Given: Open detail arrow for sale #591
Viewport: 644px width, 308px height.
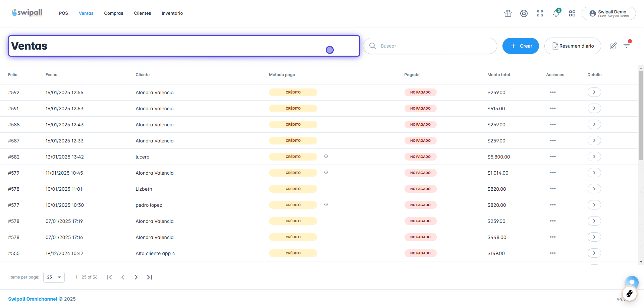Looking at the screenshot, I should coord(594,108).
